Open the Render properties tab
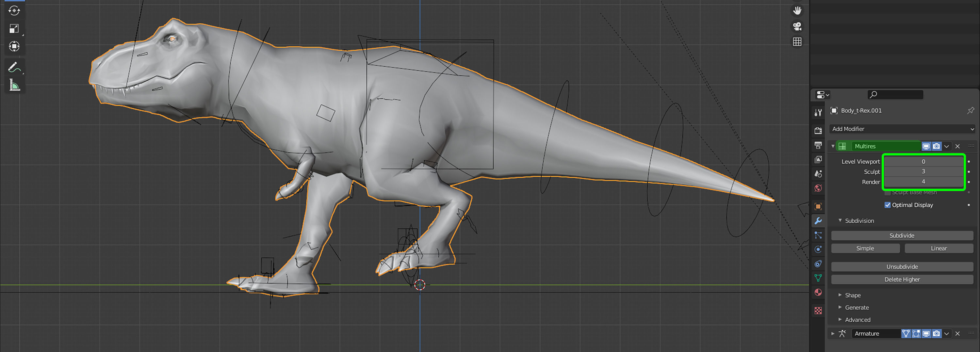This screenshot has width=980, height=352. tap(818, 130)
